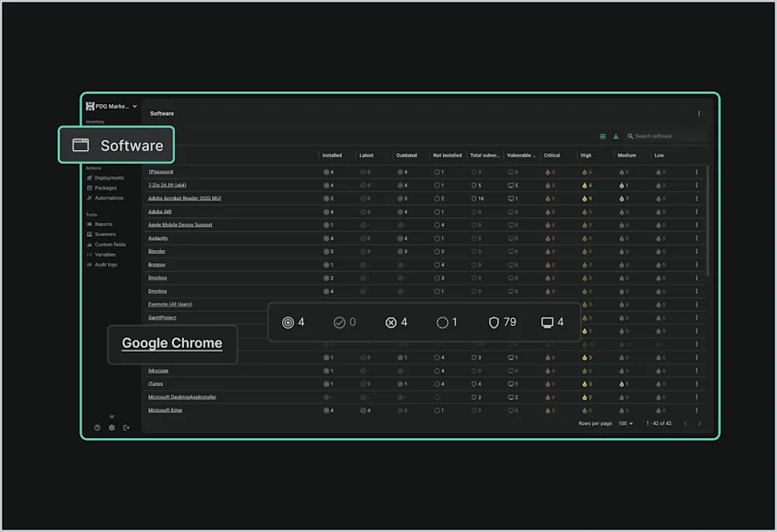Sort by the Installed column header
Viewport: 777px width, 532px height.
pyautogui.click(x=332, y=155)
